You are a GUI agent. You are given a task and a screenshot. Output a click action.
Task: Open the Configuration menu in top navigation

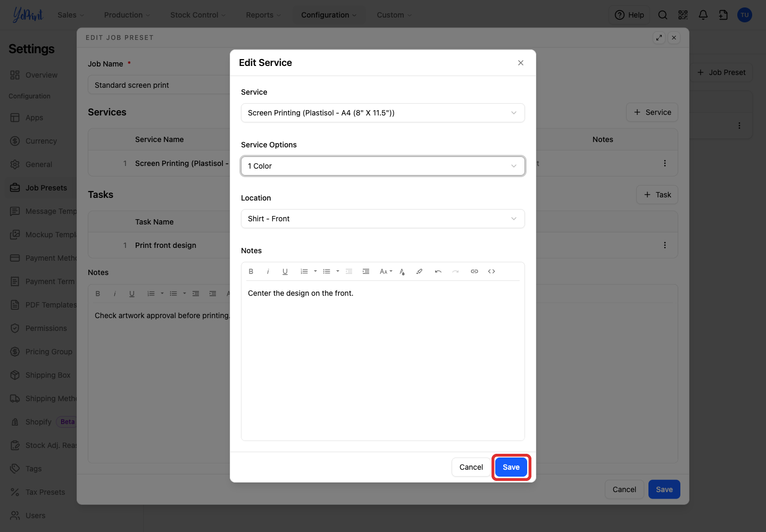coord(329,15)
